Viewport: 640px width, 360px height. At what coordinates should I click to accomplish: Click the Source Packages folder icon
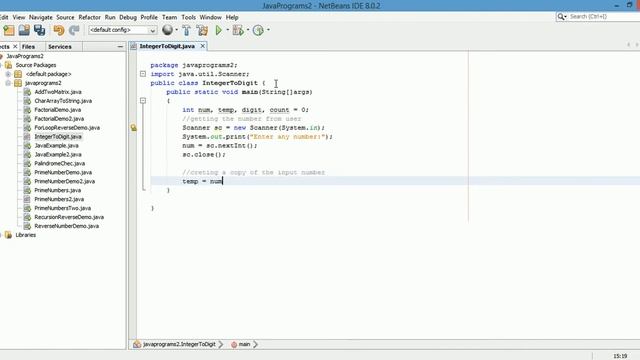(x=8, y=65)
